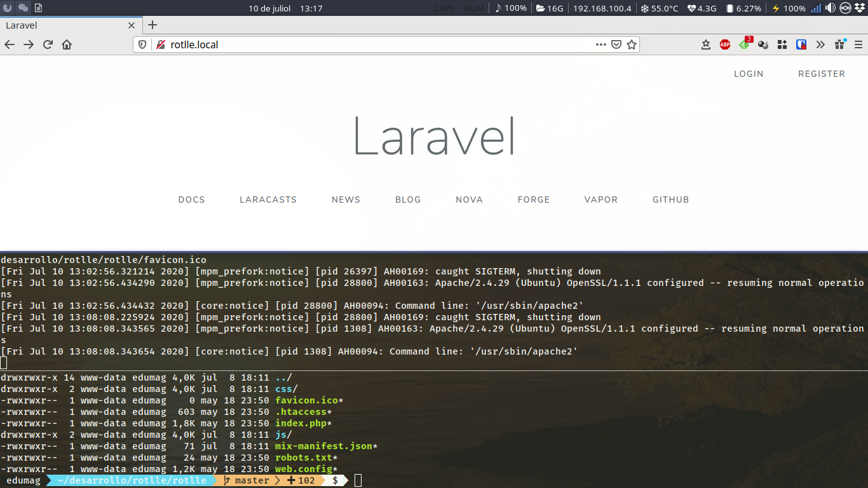
Task: Click the 4.3G memory heart indicator
Action: click(x=702, y=8)
